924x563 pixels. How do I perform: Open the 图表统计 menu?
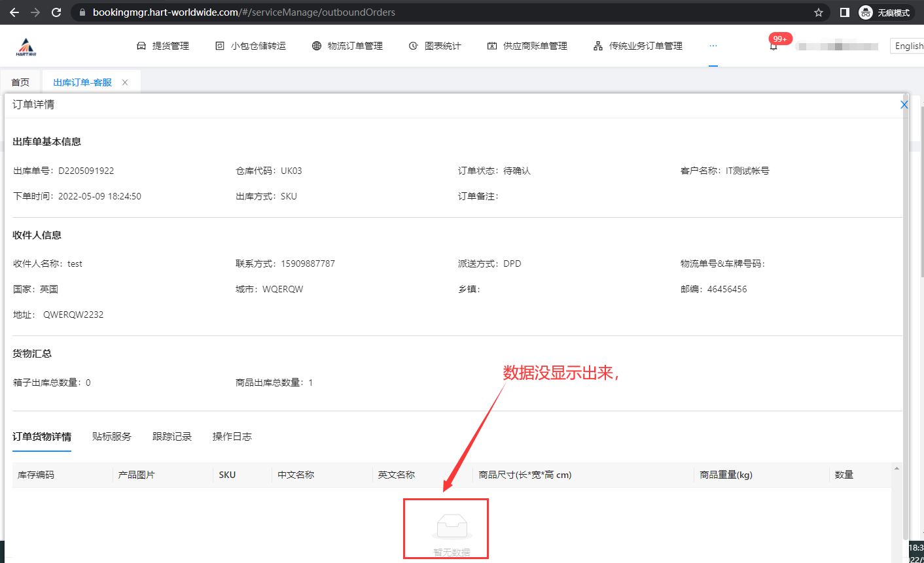(x=435, y=46)
